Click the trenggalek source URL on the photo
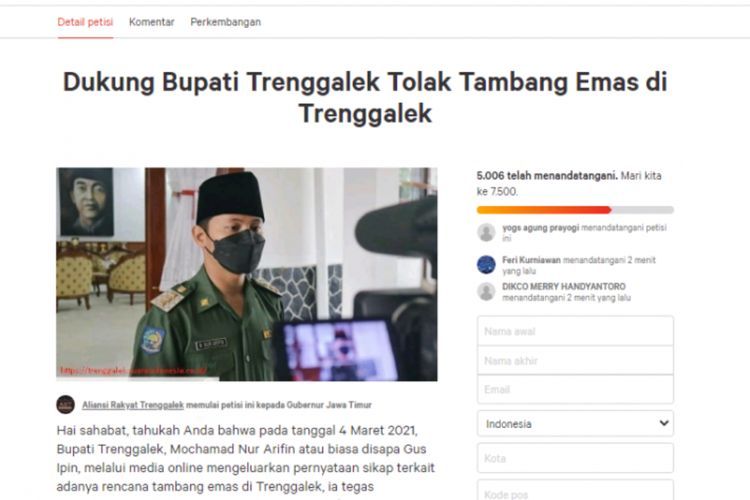The image size is (750, 500). point(133,371)
